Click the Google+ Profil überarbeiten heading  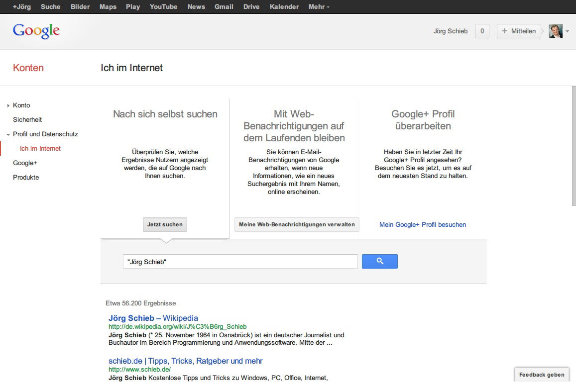pos(423,120)
